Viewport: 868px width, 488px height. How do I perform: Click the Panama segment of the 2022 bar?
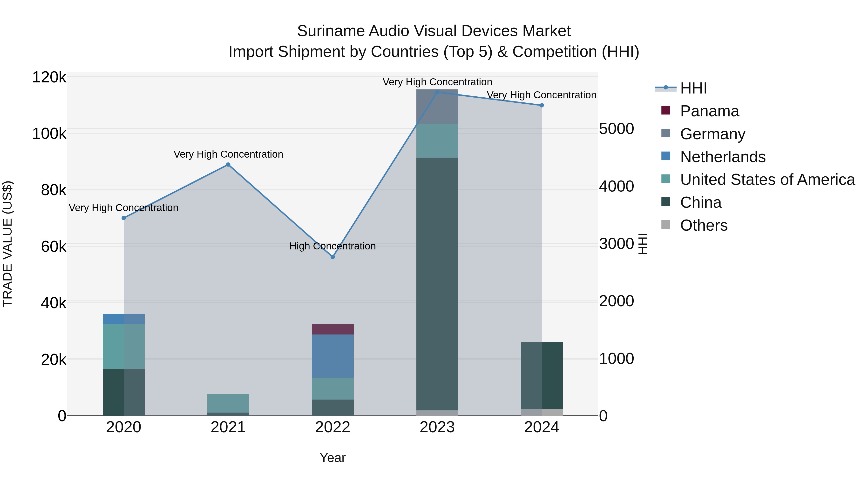pos(332,329)
